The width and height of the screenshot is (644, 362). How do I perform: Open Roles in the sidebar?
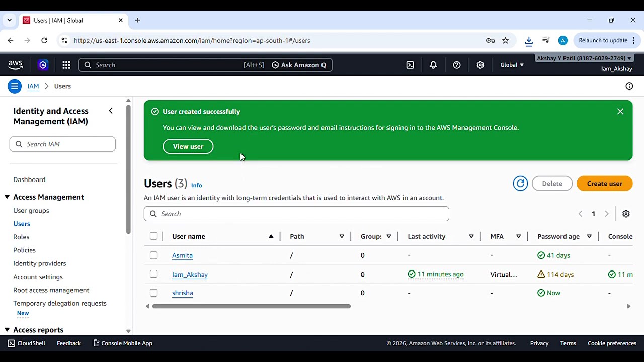21,237
